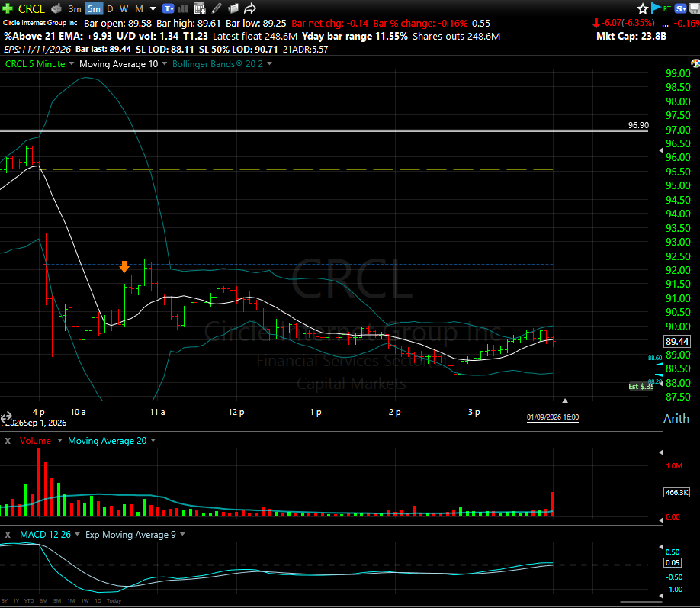This screenshot has width=700, height=608.
Task: Click the blue flag icon
Action: click(655, 8)
